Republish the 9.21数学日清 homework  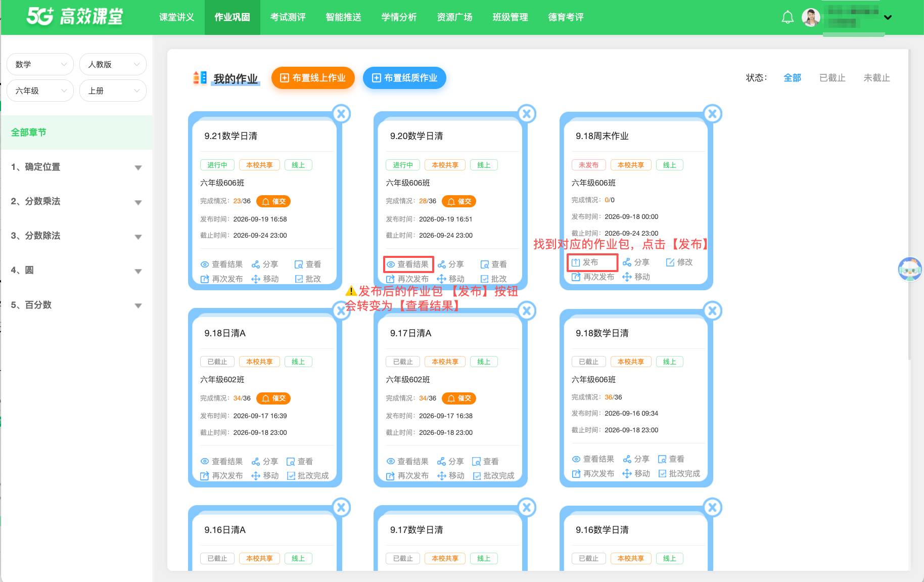(222, 279)
